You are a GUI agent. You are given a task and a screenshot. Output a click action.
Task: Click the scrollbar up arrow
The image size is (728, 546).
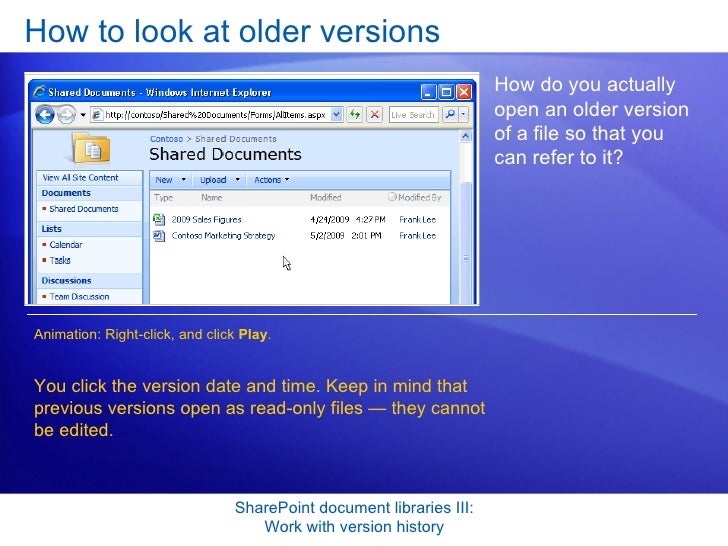coord(465,136)
